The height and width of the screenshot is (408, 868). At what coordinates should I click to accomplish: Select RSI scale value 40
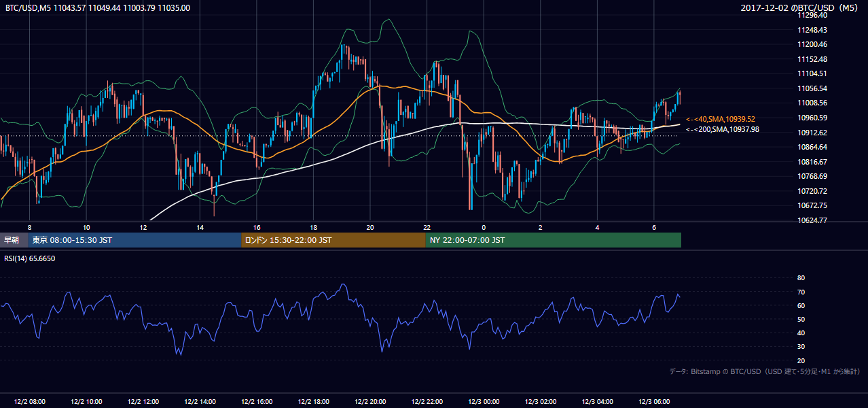pos(801,333)
